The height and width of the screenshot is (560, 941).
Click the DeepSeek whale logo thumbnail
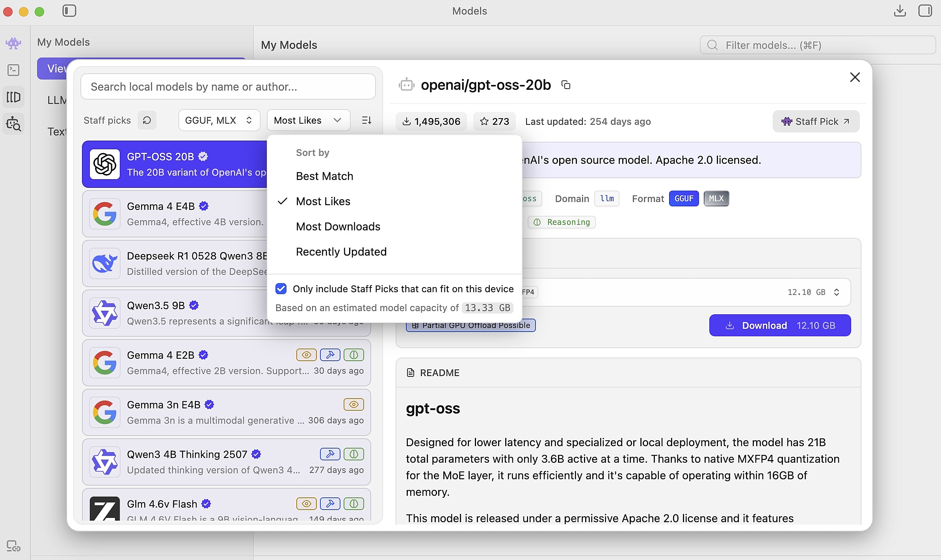(105, 263)
